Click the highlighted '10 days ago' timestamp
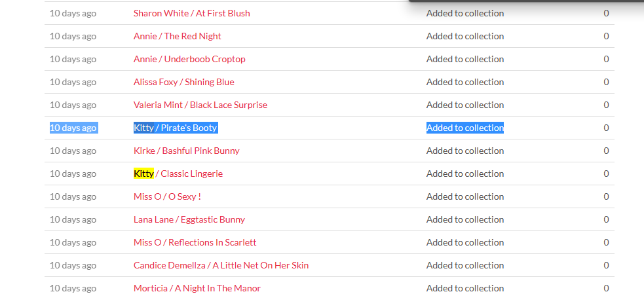This screenshot has width=644, height=294. [73, 128]
